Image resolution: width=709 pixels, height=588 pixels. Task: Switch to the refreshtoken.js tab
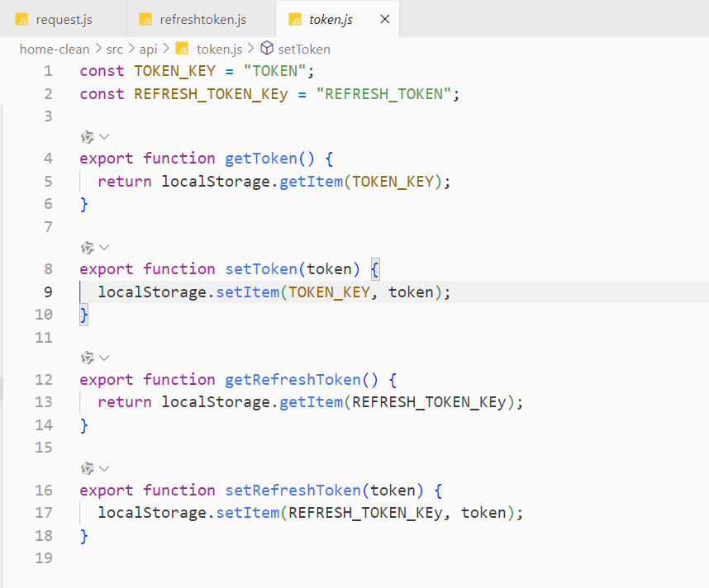click(202, 20)
